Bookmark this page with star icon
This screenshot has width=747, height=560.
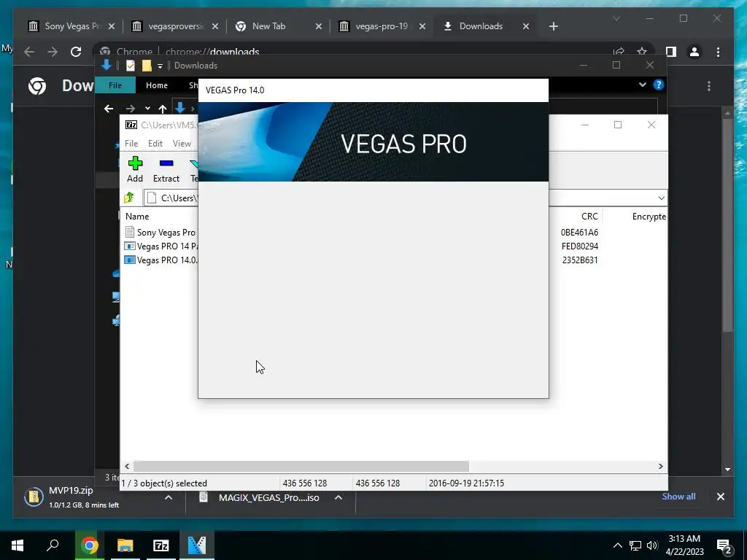tap(642, 51)
